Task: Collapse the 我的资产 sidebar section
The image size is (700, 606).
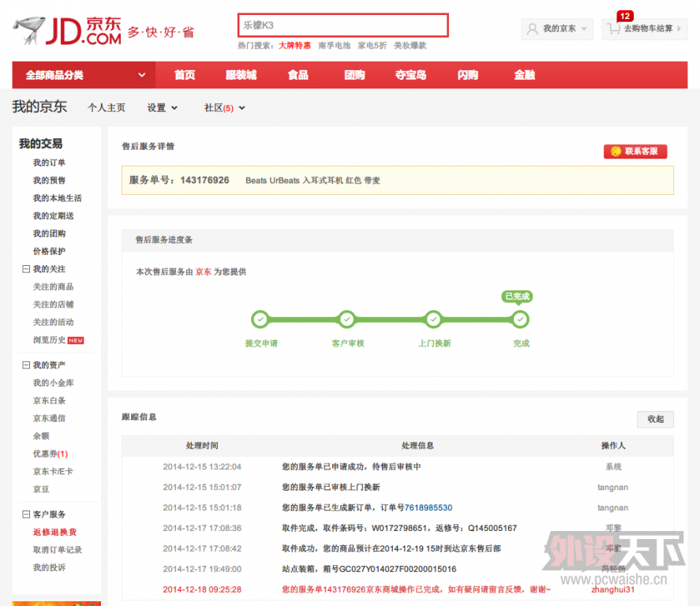Action: point(26,365)
